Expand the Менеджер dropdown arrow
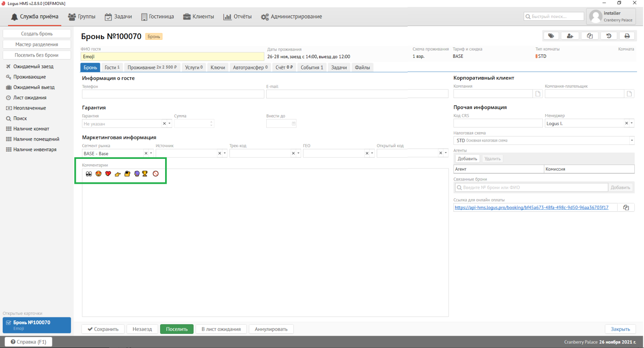 632,123
